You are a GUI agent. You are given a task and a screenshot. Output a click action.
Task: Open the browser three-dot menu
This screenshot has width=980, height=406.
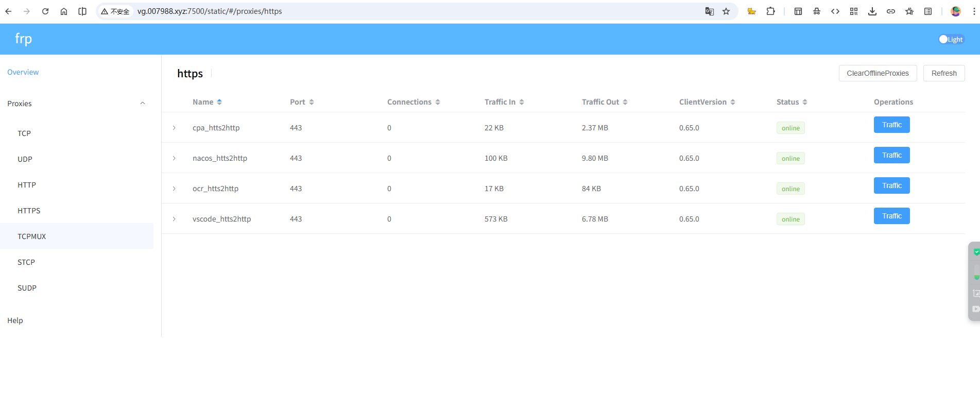[974, 11]
